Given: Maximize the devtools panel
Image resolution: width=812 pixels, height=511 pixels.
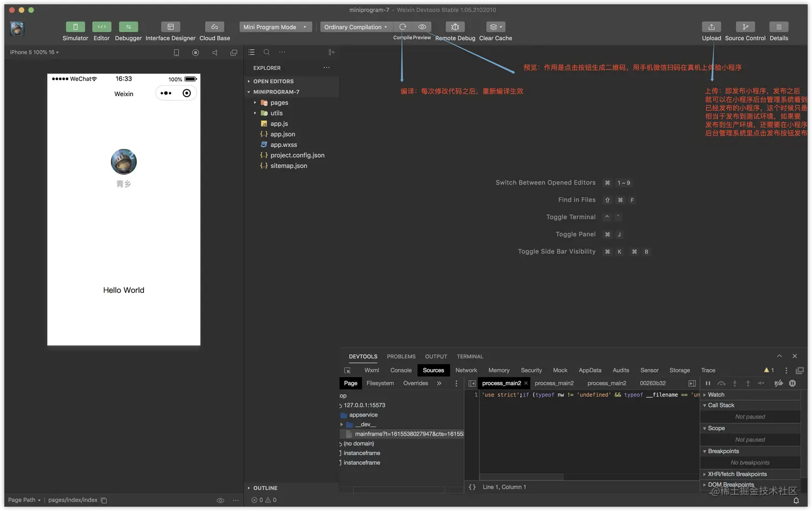Looking at the screenshot, I should click(779, 356).
